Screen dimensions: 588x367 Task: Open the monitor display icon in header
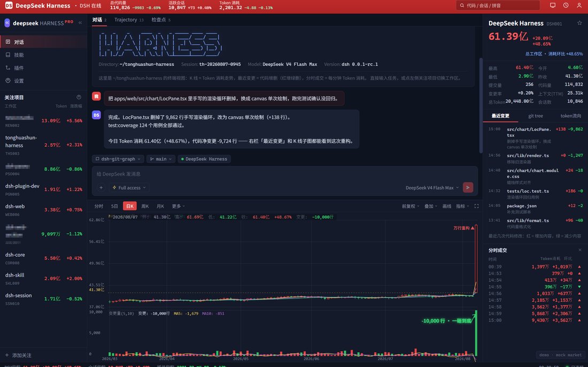pos(553,5)
